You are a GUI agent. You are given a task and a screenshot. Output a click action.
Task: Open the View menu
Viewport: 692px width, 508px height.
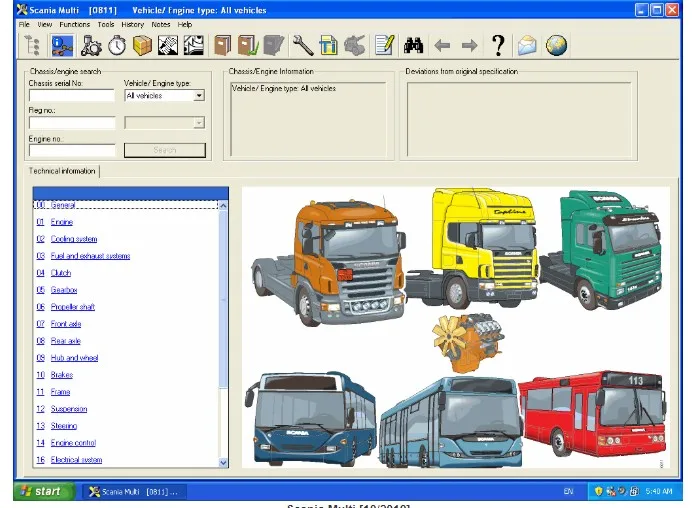tap(45, 24)
